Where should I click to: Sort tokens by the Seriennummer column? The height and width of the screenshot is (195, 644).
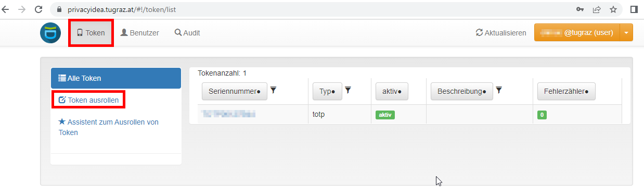tap(234, 91)
